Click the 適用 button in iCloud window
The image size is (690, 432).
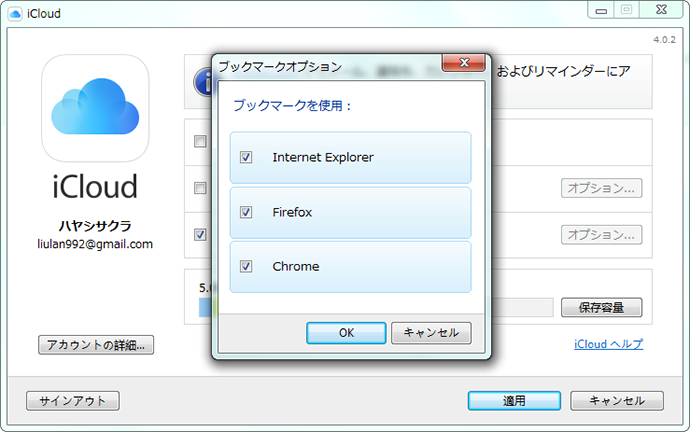tap(514, 401)
